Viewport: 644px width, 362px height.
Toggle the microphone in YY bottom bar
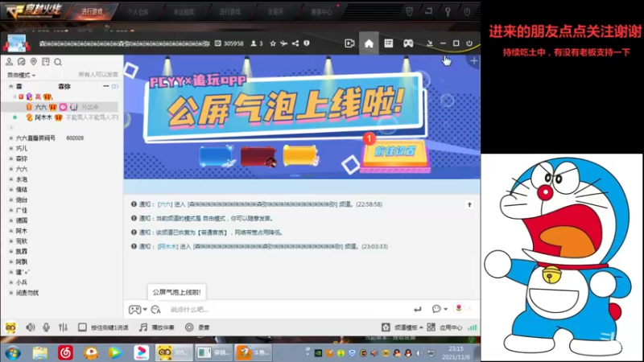pyautogui.click(x=47, y=327)
